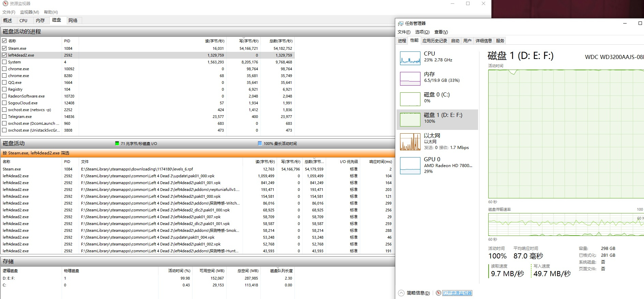Check the RadeonSoftware.exe checkbox
This screenshot has height=299, width=644.
pos(4,96)
